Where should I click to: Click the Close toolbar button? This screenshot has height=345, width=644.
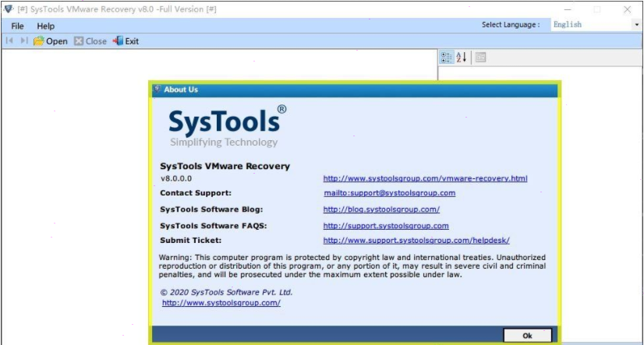90,41
